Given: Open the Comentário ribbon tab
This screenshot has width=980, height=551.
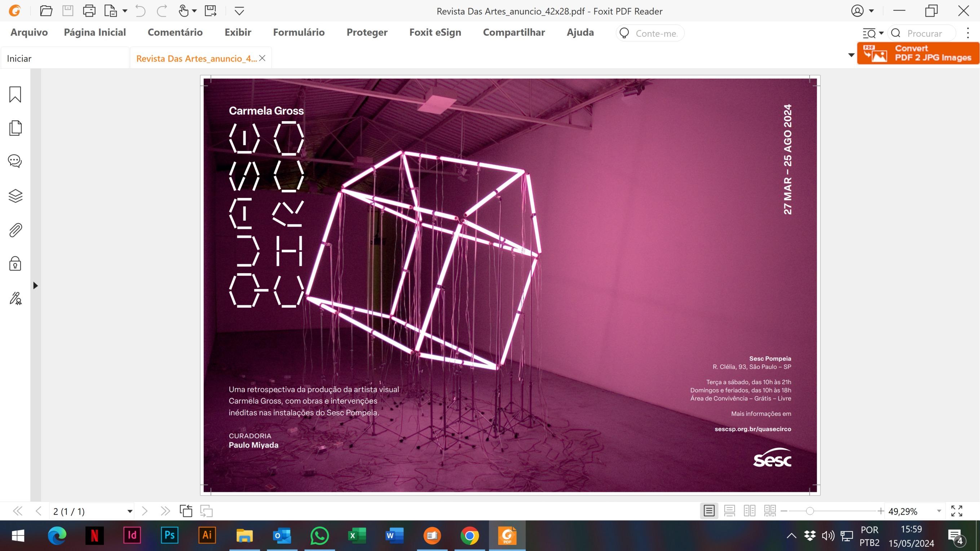Looking at the screenshot, I should tap(175, 32).
